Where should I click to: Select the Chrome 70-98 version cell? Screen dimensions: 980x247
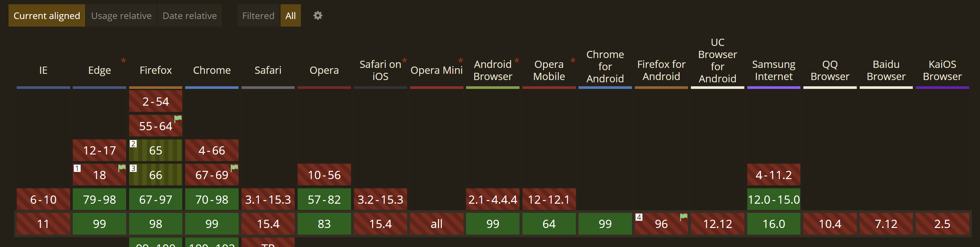211,199
